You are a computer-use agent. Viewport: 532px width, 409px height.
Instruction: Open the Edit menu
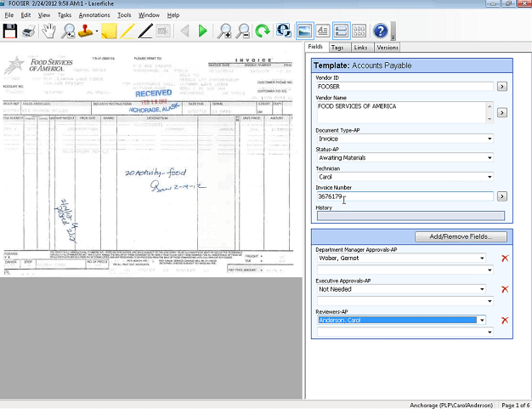click(25, 15)
